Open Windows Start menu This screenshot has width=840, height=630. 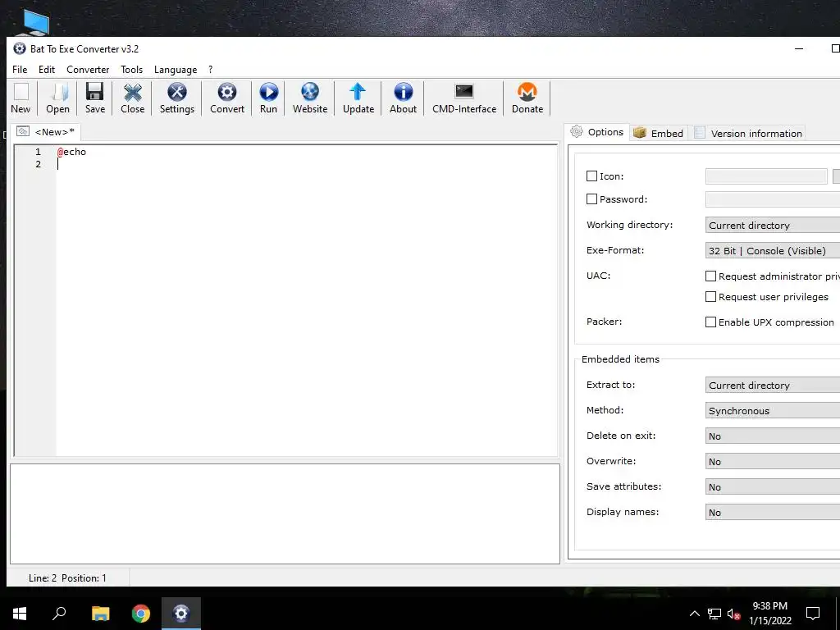coord(20,614)
